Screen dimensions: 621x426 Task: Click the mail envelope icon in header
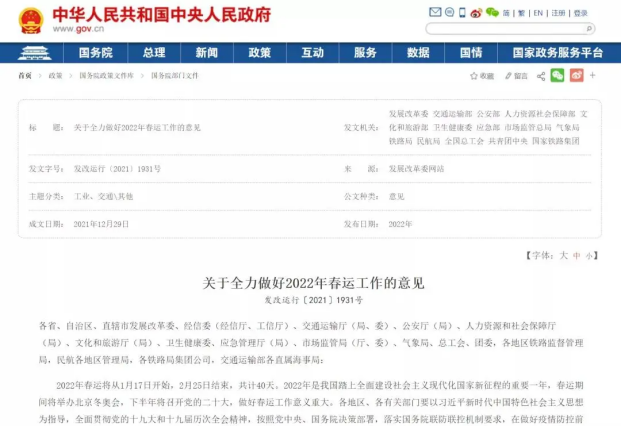(435, 13)
